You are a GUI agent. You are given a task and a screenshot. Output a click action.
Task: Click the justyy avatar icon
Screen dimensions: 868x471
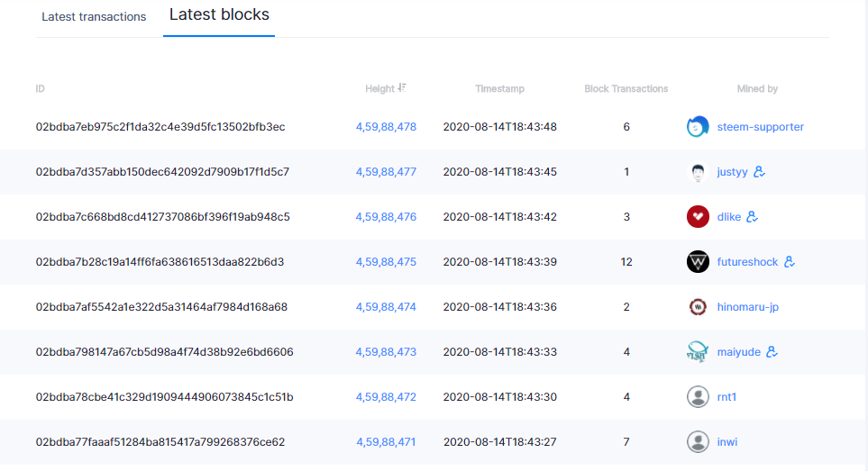click(698, 172)
